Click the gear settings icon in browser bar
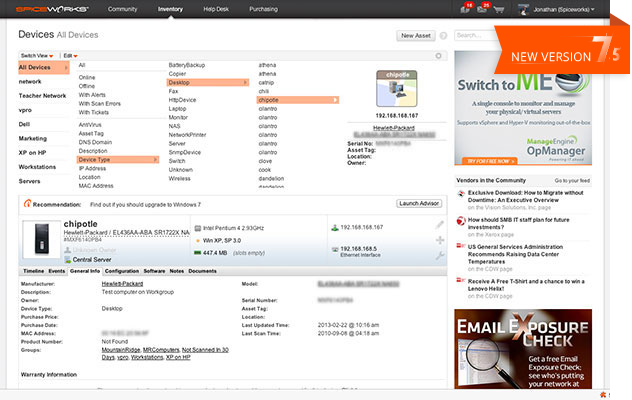This screenshot has width=632, height=400. click(438, 56)
